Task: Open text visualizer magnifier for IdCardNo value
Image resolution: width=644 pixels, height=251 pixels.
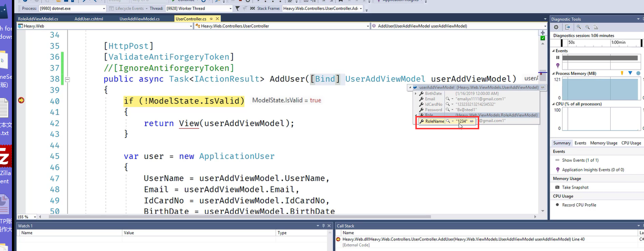Action: (x=448, y=104)
